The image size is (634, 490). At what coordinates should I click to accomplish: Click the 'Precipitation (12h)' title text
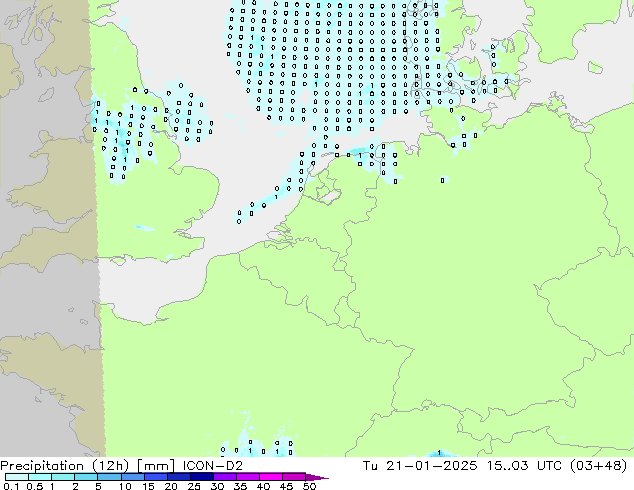pyautogui.click(x=65, y=466)
